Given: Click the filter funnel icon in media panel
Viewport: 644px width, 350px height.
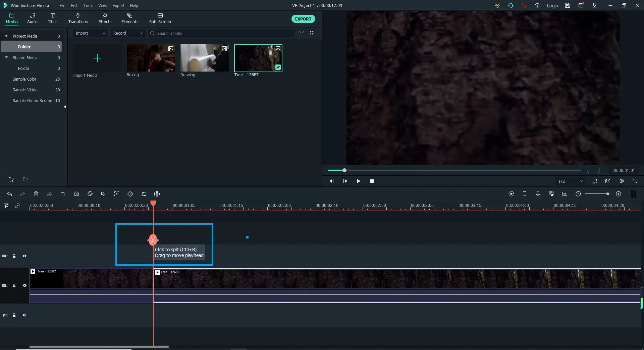Looking at the screenshot, I should tap(302, 33).
